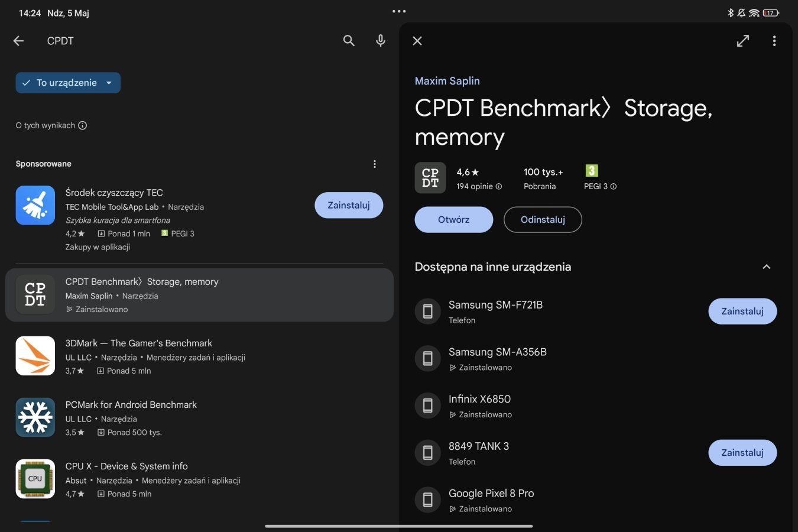
Task: Collapse Dostępna na inne urządzenia section
Action: point(767,267)
